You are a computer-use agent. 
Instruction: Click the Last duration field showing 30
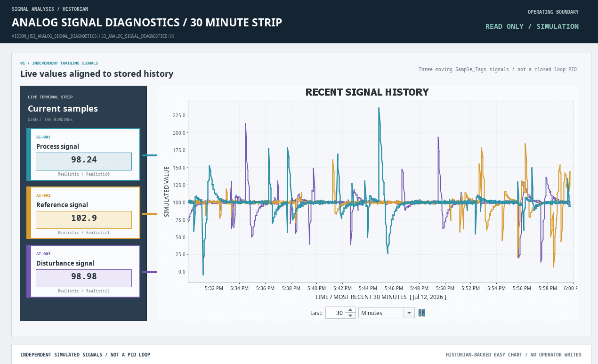pyautogui.click(x=335, y=313)
